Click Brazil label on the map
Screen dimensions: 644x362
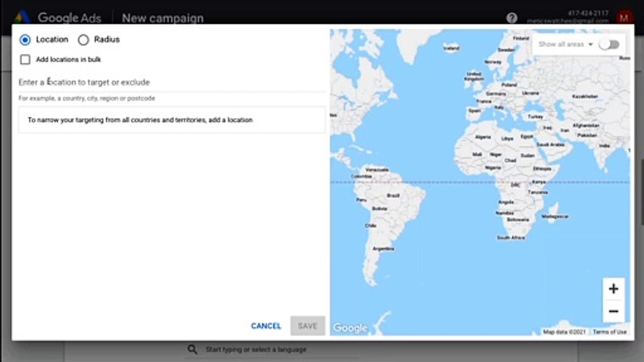[393, 196]
